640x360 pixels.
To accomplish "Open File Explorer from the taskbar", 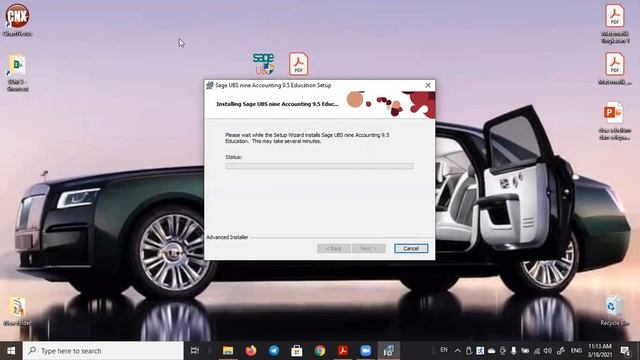I will coord(228,351).
